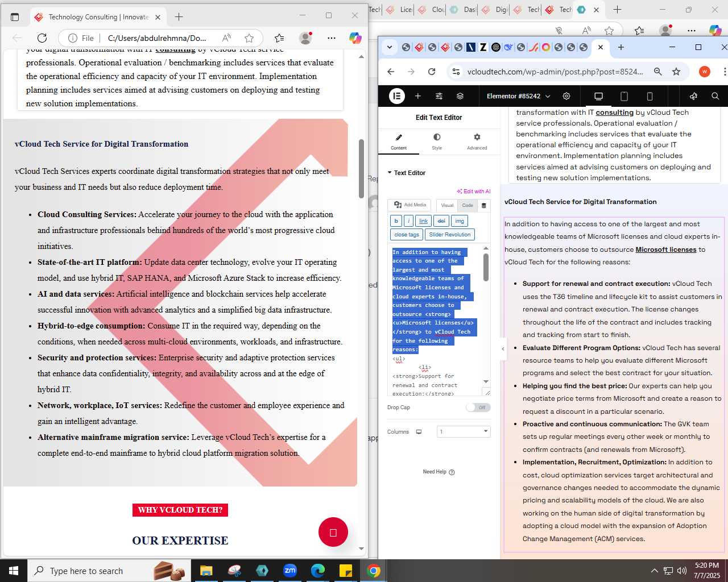This screenshot has height=582, width=728.
Task: Click the Chrome address bar URL
Action: [x=555, y=72]
